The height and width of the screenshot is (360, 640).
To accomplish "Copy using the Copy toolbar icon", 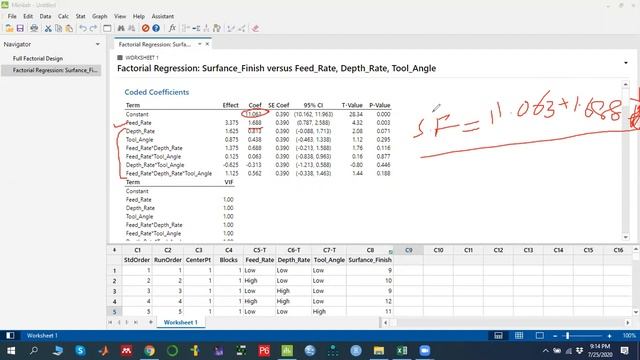I will click(x=58, y=28).
